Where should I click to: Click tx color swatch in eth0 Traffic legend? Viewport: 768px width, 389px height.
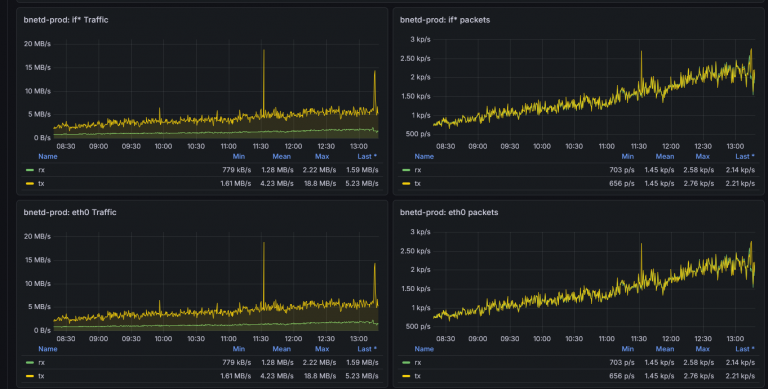tap(30, 376)
